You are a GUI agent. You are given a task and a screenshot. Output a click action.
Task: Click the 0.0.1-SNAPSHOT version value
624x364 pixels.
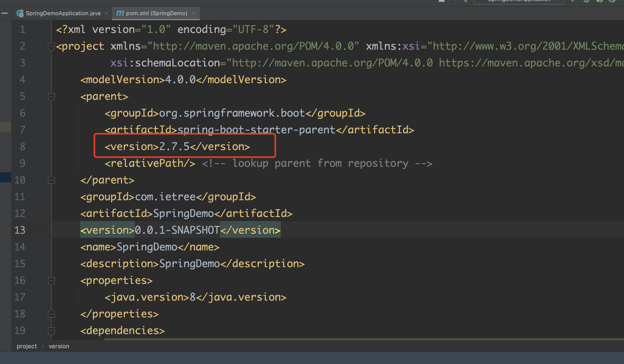click(x=177, y=230)
